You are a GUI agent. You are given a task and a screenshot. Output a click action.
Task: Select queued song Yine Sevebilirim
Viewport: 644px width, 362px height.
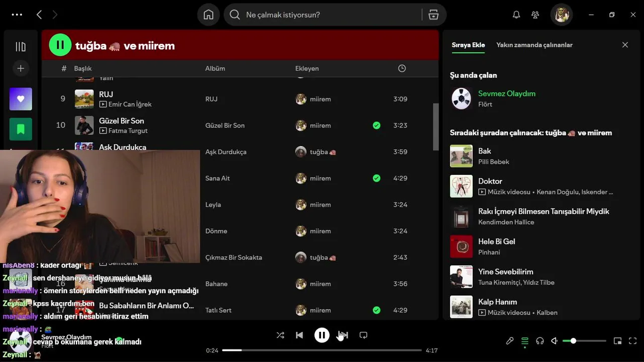(x=506, y=271)
